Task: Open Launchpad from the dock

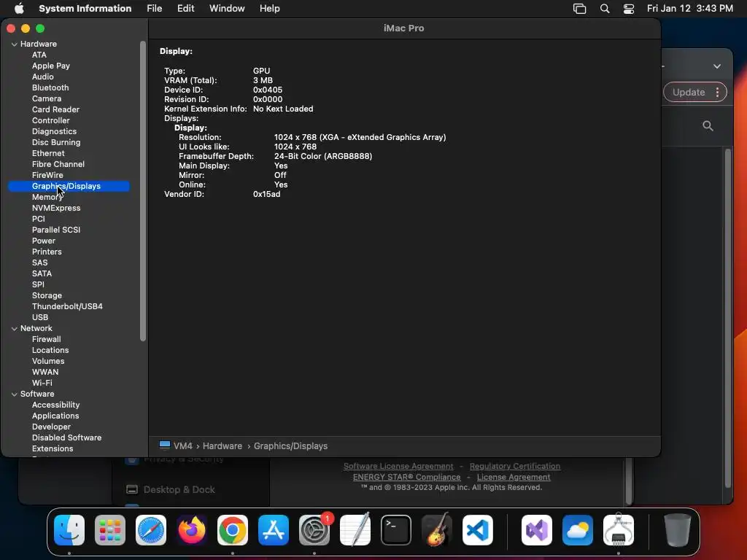Action: [x=110, y=530]
